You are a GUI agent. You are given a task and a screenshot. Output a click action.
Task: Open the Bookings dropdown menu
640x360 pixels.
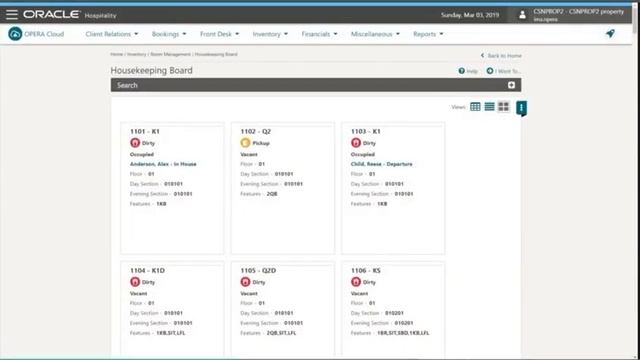169,34
